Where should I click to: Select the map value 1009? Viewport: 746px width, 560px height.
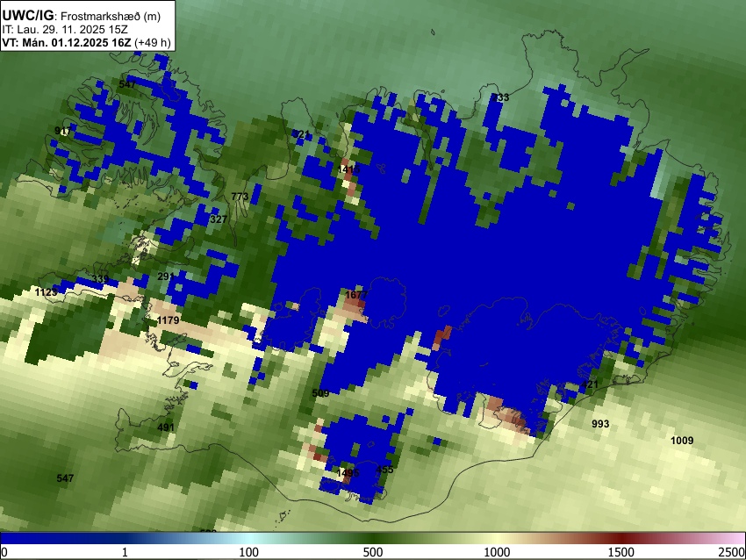tap(682, 441)
